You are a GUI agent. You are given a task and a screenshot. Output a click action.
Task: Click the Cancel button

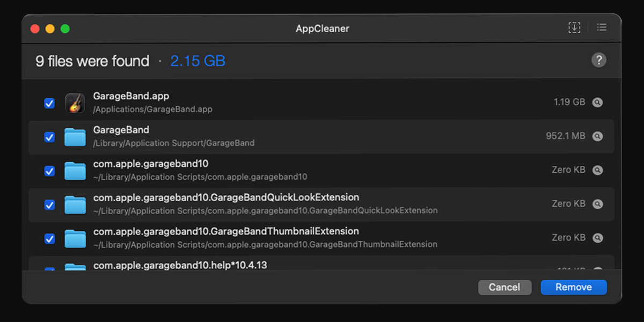pos(504,287)
